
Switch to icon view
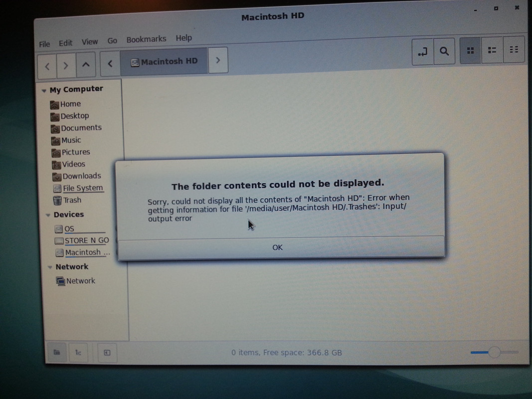(x=470, y=50)
